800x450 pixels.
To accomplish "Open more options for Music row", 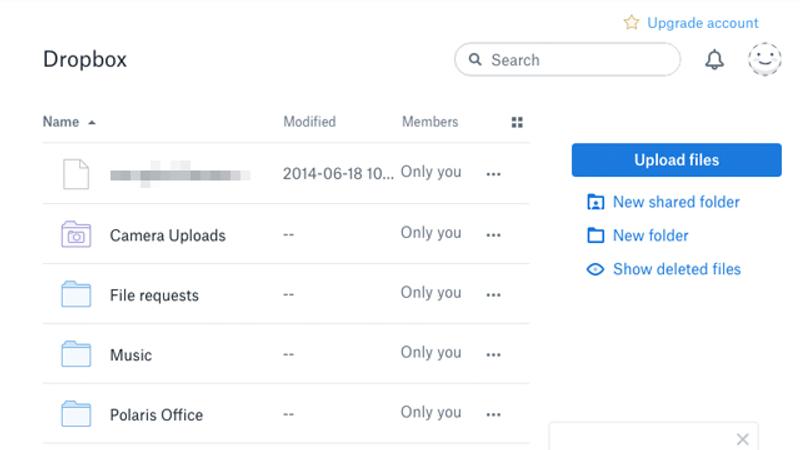I will click(493, 355).
